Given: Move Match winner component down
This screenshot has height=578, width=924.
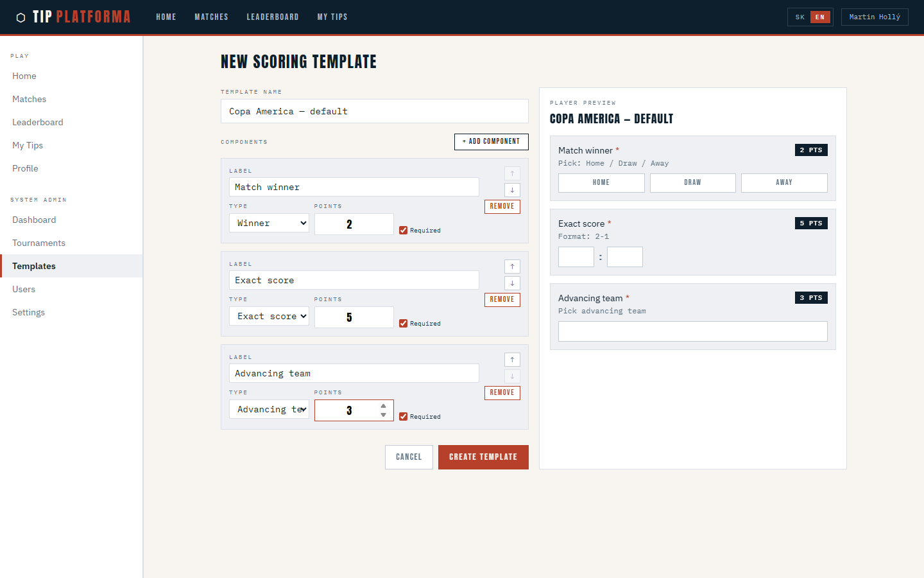Looking at the screenshot, I should [512, 190].
